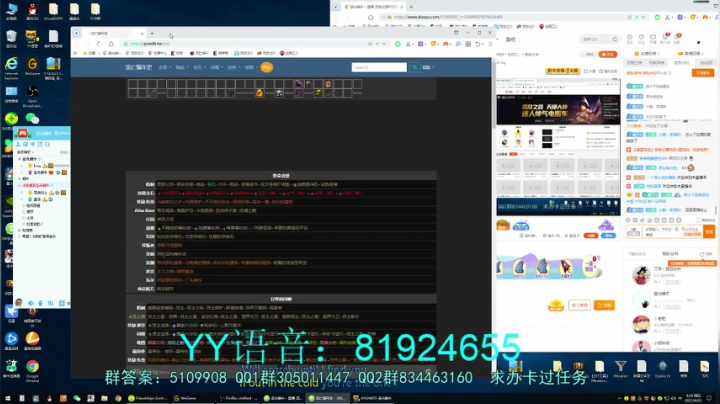The width and height of the screenshot is (720, 404).
Task: Click the orange round badge in poedb navbar
Action: (x=266, y=67)
